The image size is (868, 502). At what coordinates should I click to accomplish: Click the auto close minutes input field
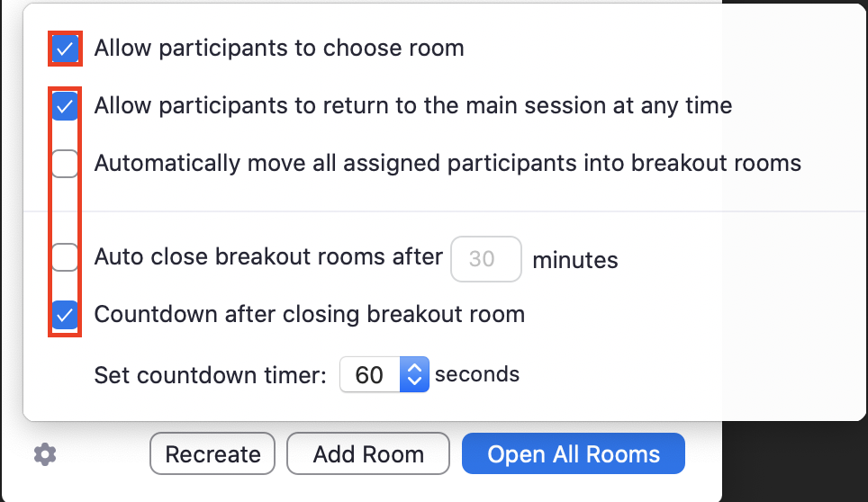pyautogui.click(x=485, y=259)
